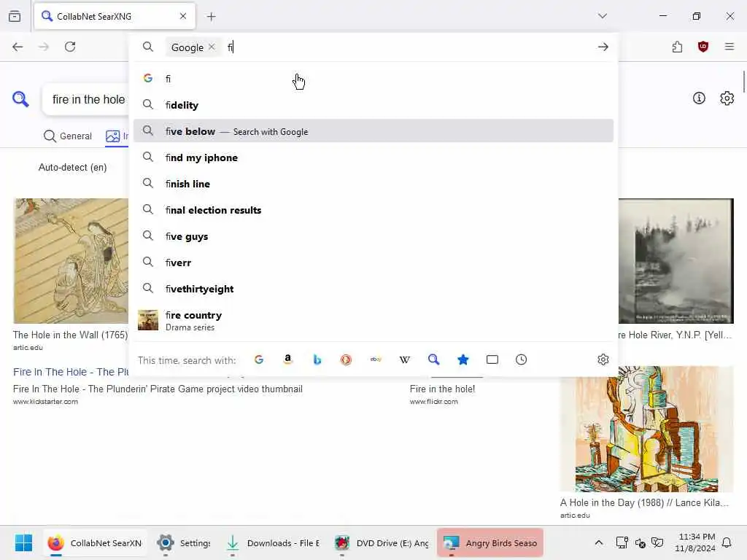
Task: Search this time with Bing
Action: (x=317, y=359)
